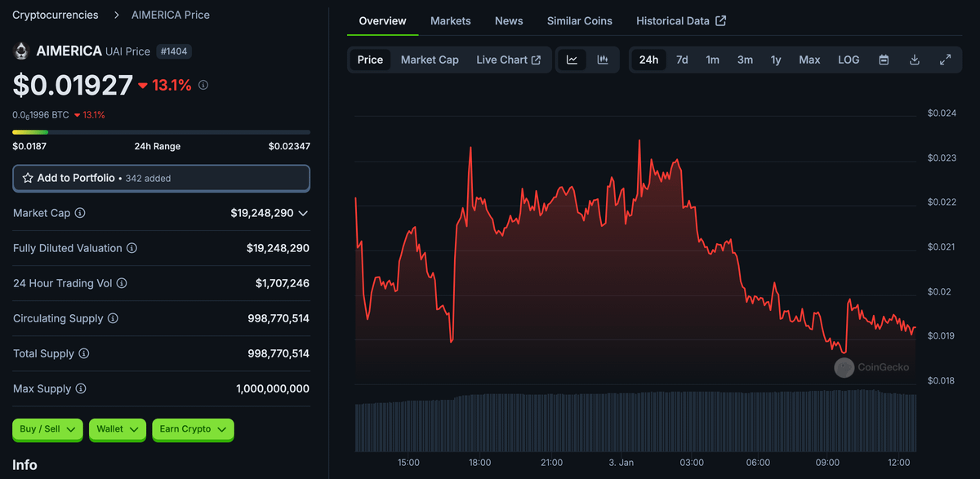Switch chart to Market Cap mode
980x479 pixels.
(430, 60)
